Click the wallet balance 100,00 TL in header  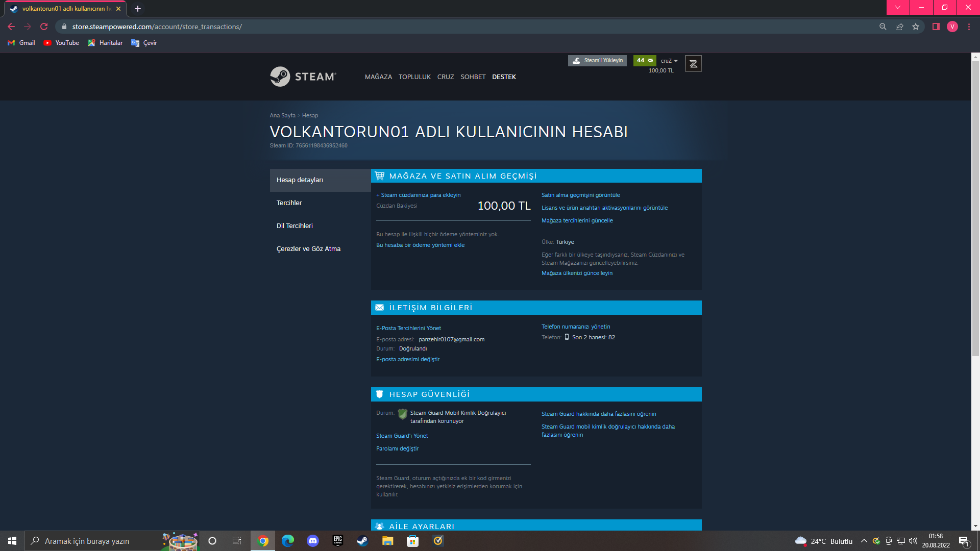click(661, 71)
